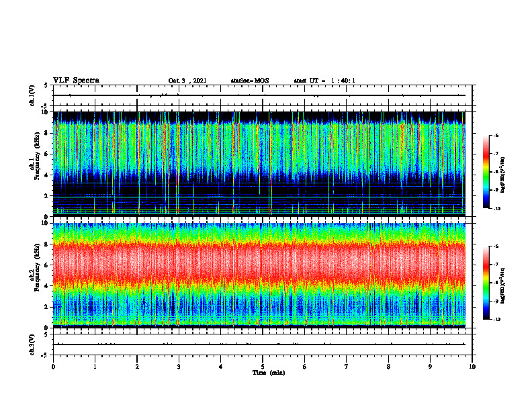This screenshot has width=532, height=411.
Task: Click the ch.1 "Frequency (kHz)" axis label
Action: point(37,156)
